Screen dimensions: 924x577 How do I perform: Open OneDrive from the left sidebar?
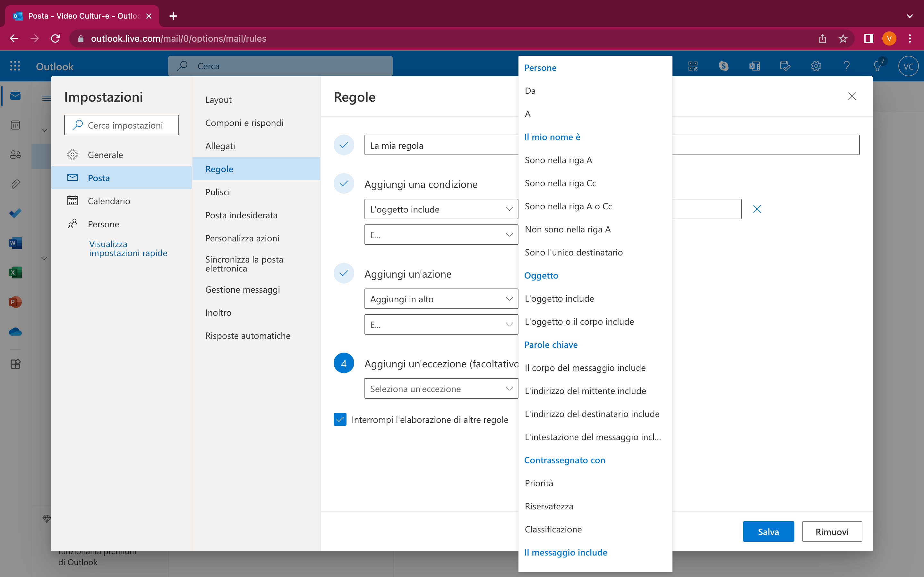[x=15, y=331]
